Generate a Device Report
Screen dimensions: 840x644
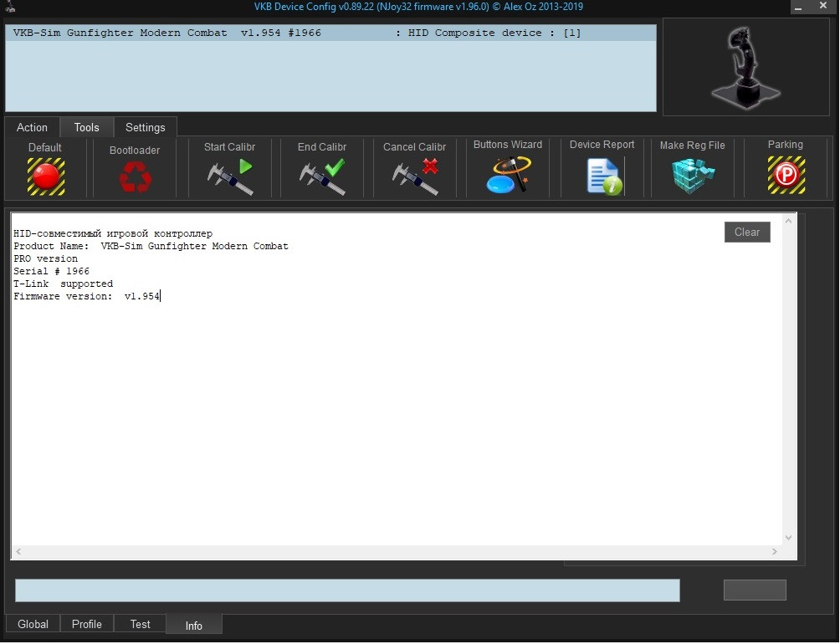(604, 176)
